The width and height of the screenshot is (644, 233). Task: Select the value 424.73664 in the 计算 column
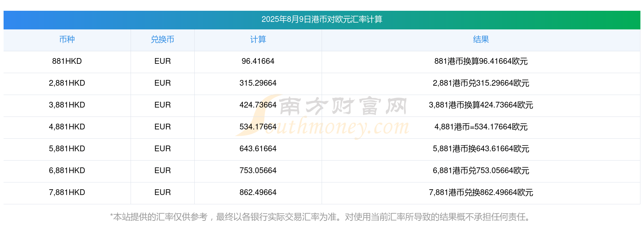point(258,105)
